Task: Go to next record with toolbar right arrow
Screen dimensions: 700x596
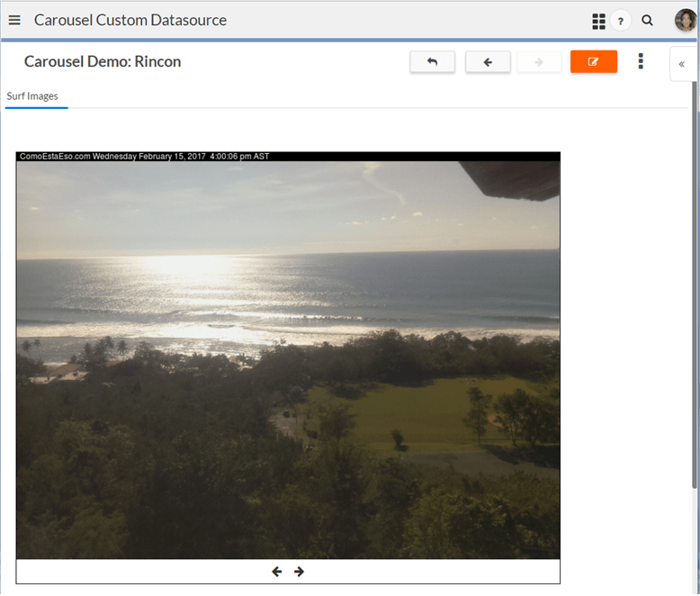Action: pyautogui.click(x=539, y=62)
